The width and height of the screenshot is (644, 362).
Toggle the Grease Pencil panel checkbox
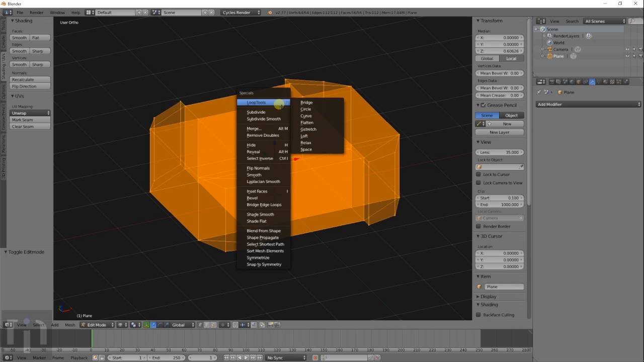coord(483,105)
